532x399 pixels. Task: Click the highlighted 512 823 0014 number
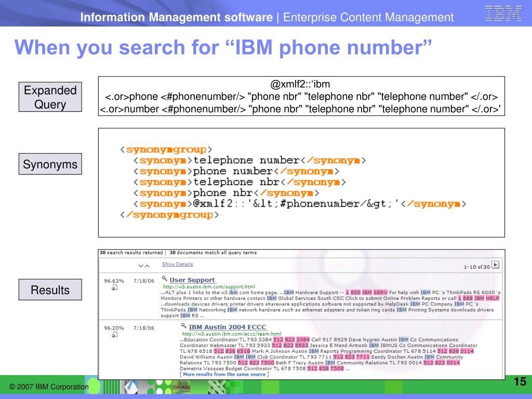442,363
